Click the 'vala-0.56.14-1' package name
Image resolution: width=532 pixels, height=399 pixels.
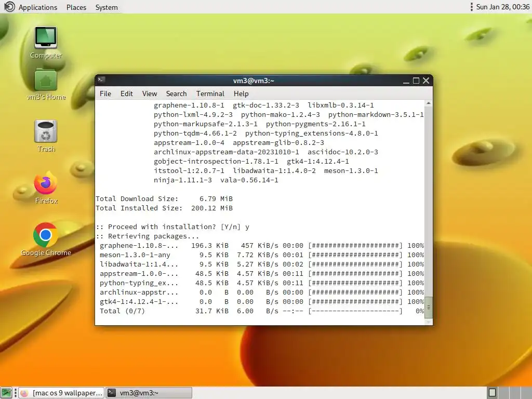tap(249, 180)
